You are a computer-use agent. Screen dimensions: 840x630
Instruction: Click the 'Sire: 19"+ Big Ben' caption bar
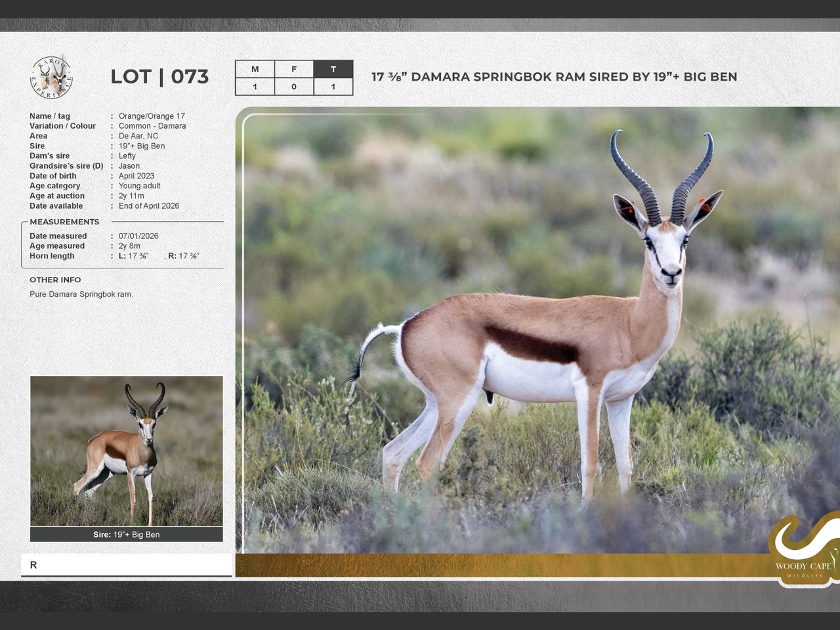pyautogui.click(x=126, y=534)
